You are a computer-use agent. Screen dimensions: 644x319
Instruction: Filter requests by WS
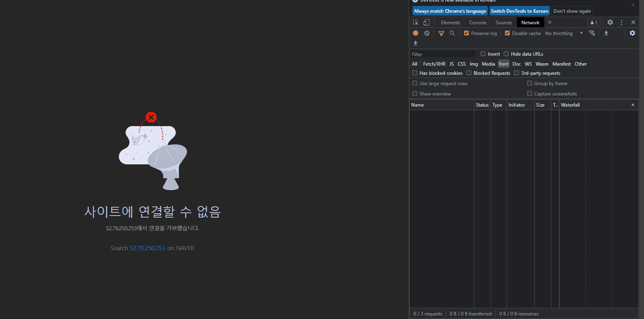(528, 64)
